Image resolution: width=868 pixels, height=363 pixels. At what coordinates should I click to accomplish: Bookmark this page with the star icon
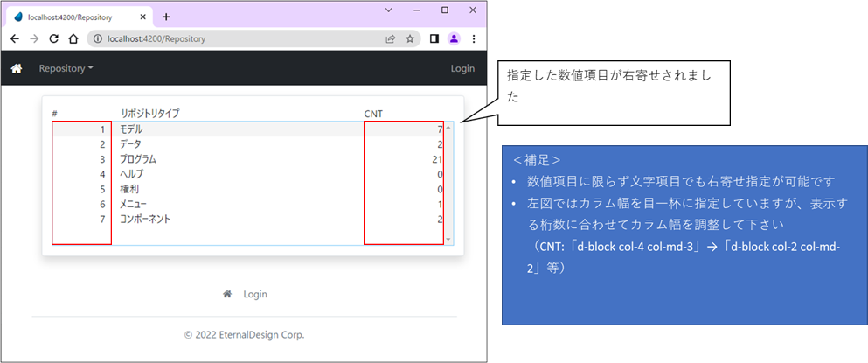click(409, 39)
